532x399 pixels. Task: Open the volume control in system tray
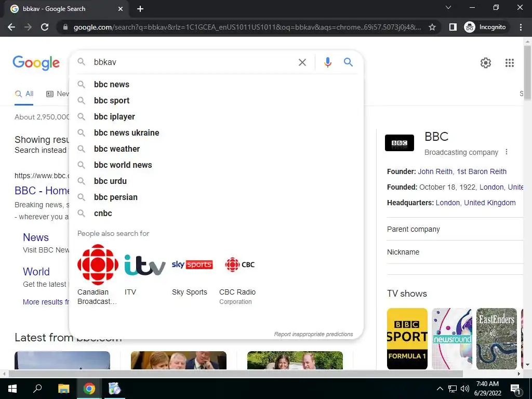pos(465,389)
